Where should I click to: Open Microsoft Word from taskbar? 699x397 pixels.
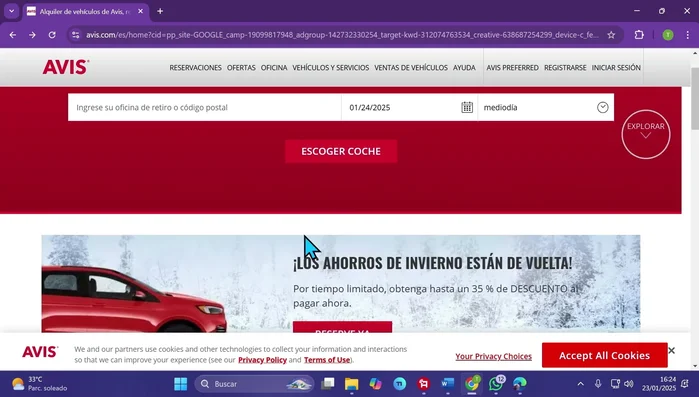(x=448, y=384)
